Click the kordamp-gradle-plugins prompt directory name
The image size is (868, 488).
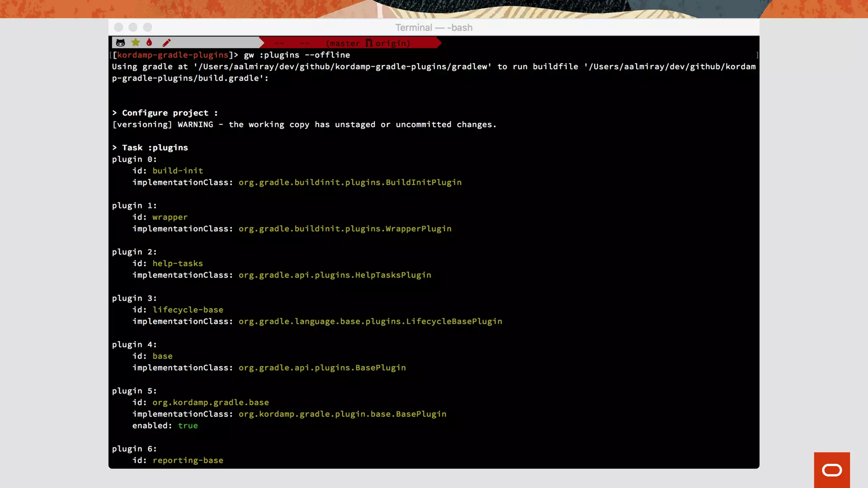click(172, 55)
